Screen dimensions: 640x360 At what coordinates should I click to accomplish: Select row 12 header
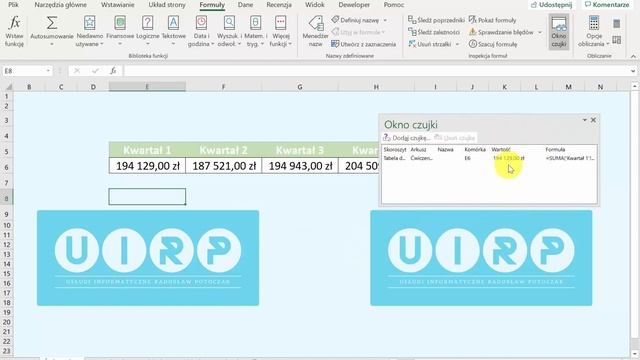[x=7, y=244]
